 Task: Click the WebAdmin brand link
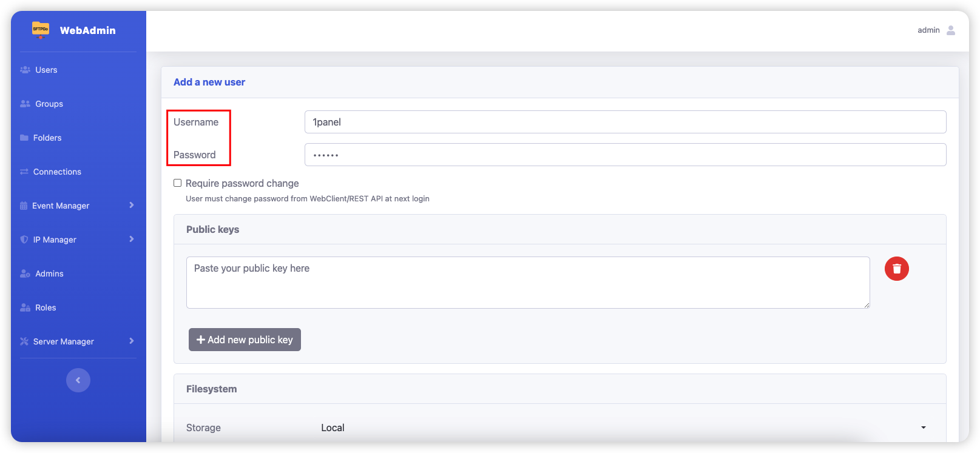[x=87, y=30]
